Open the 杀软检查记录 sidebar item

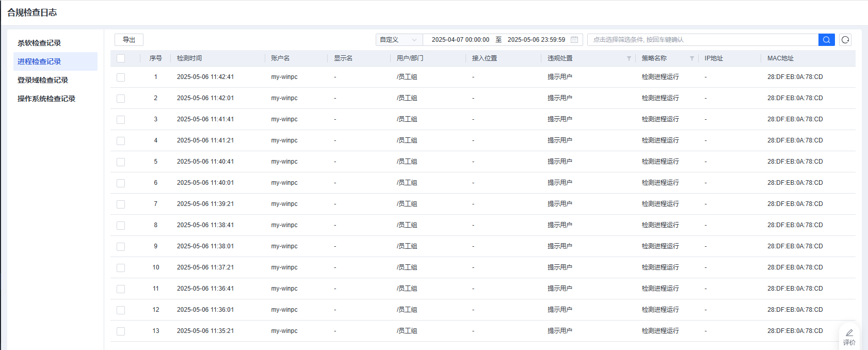point(39,43)
